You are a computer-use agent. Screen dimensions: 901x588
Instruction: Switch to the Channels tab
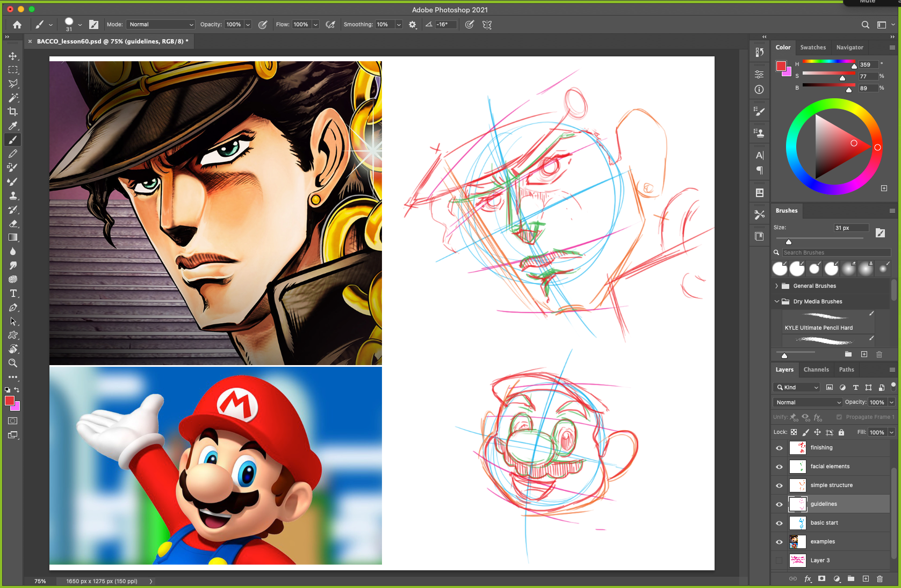tap(816, 369)
